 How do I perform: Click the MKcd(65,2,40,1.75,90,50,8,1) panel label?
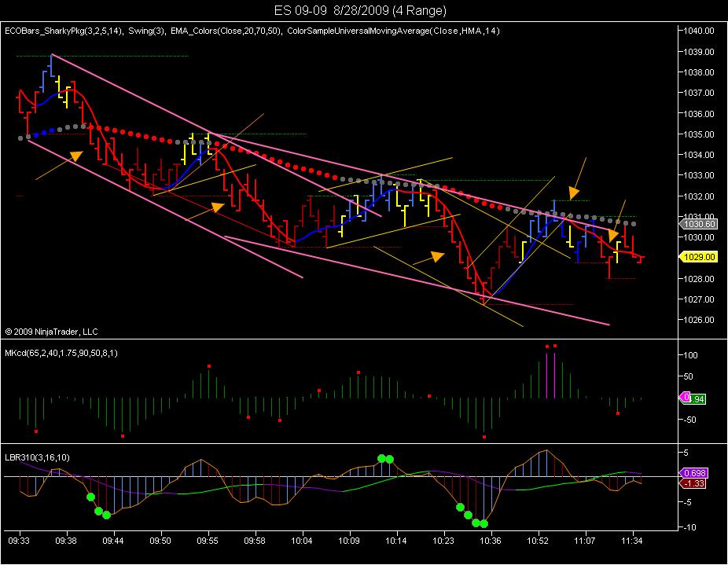61,354
